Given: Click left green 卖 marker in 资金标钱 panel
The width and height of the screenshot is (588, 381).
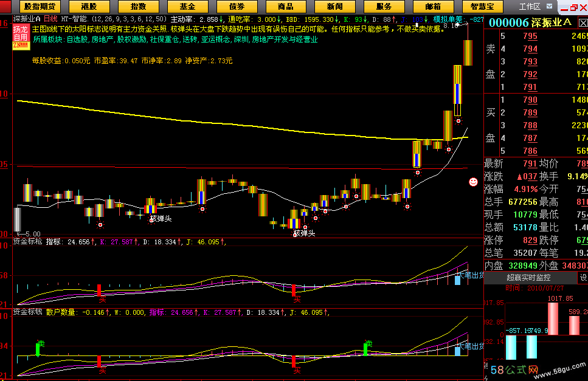Looking at the screenshot, I should (41, 343).
